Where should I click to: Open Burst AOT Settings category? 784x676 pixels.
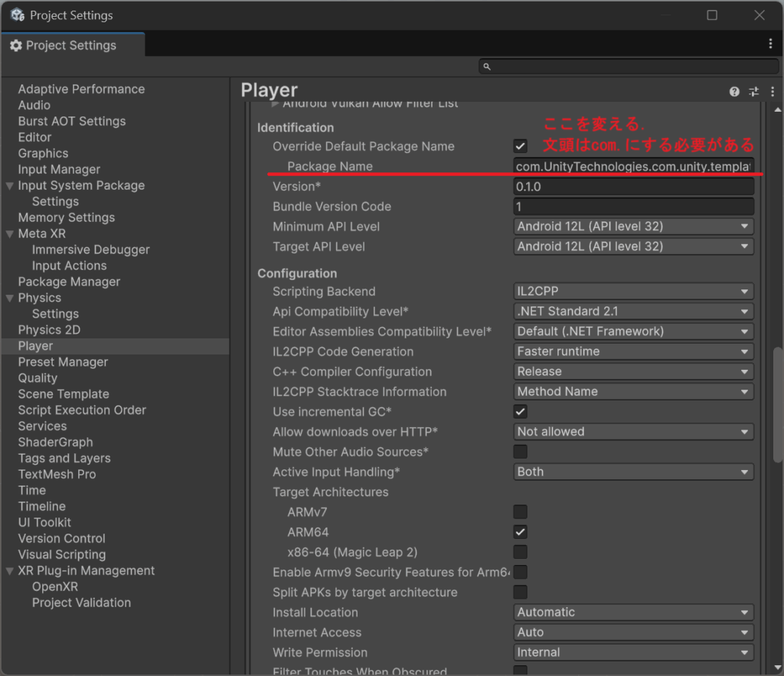point(72,121)
